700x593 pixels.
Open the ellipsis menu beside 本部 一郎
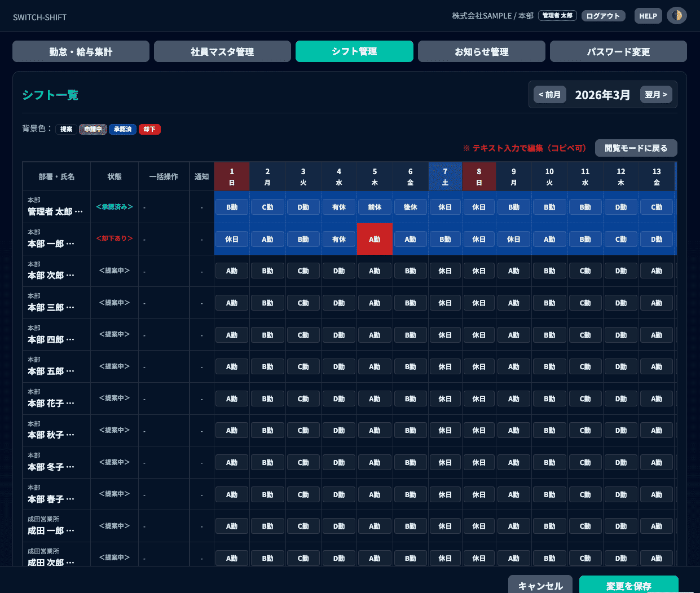coord(70,244)
